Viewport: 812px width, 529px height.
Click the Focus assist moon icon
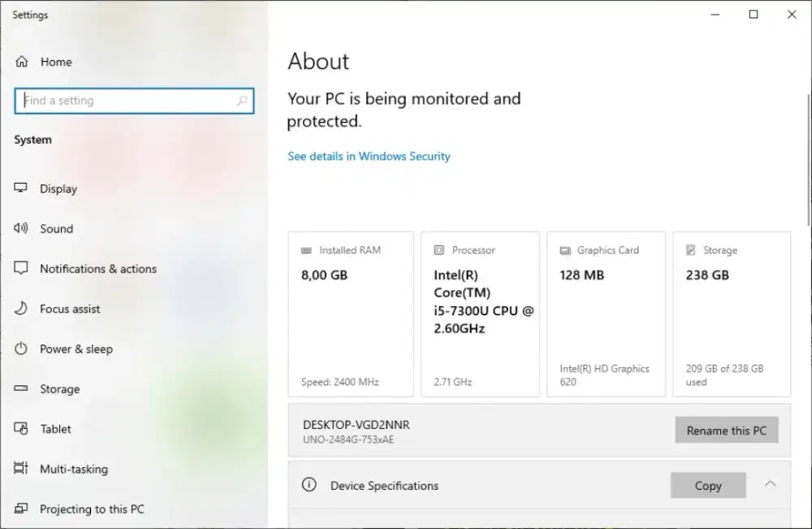click(21, 308)
